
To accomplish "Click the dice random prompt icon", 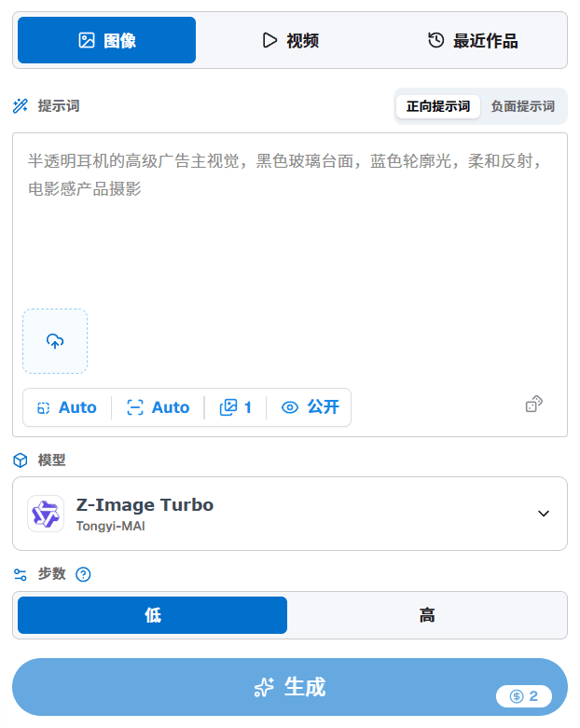I will 533,404.
